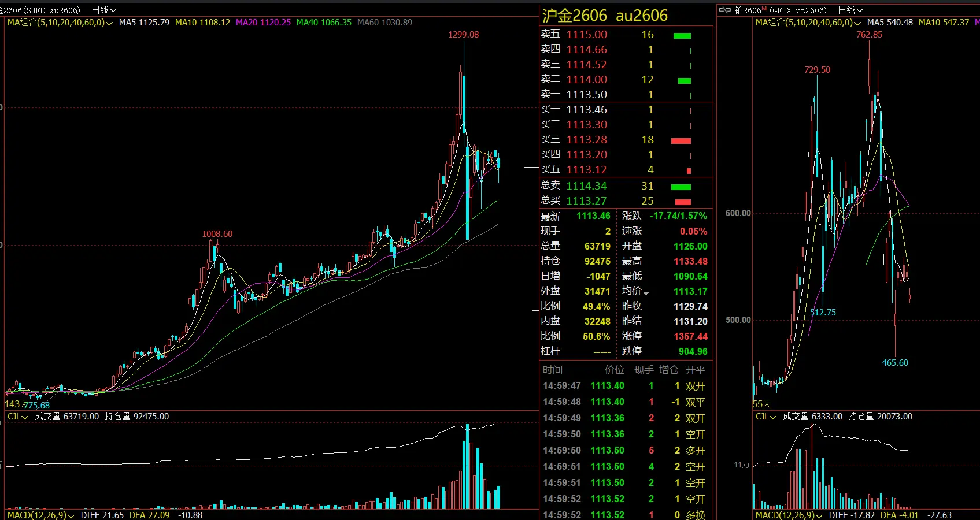Open 日线 period dropdown on platinum chart
The width and height of the screenshot is (980, 520).
850,10
